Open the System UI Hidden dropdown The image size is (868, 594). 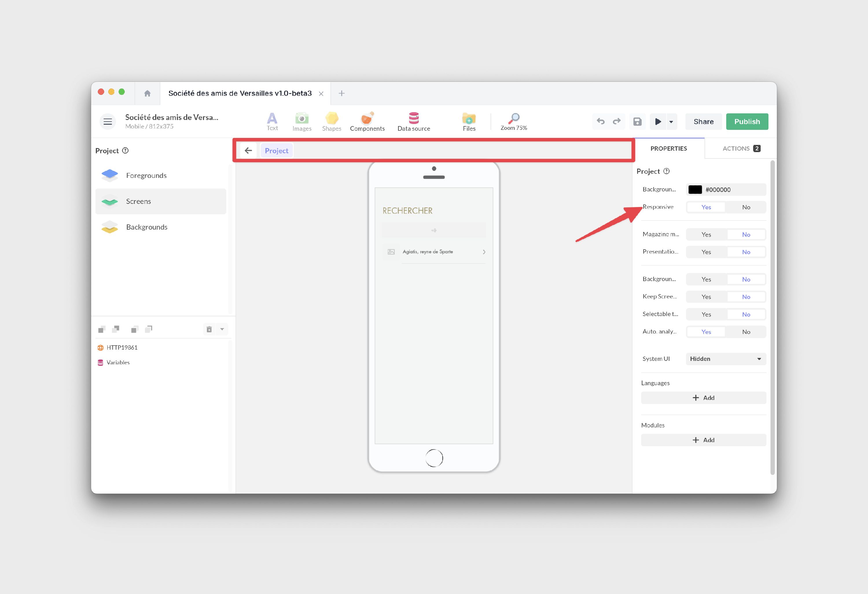726,359
